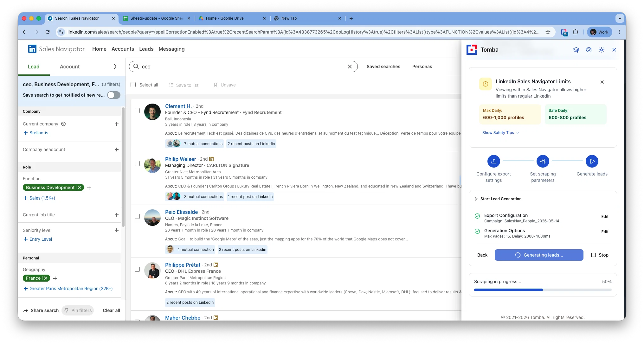Close the Tomba side panel

[x=614, y=50]
